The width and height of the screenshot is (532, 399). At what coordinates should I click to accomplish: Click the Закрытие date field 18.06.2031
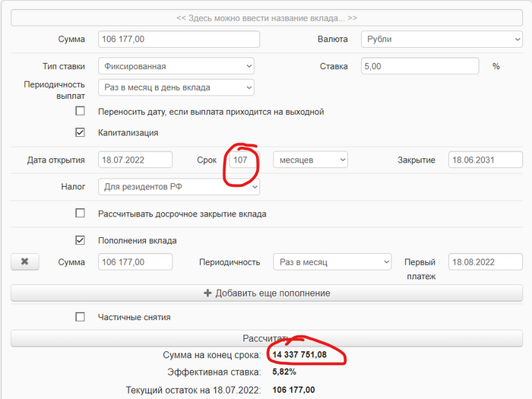(x=486, y=160)
